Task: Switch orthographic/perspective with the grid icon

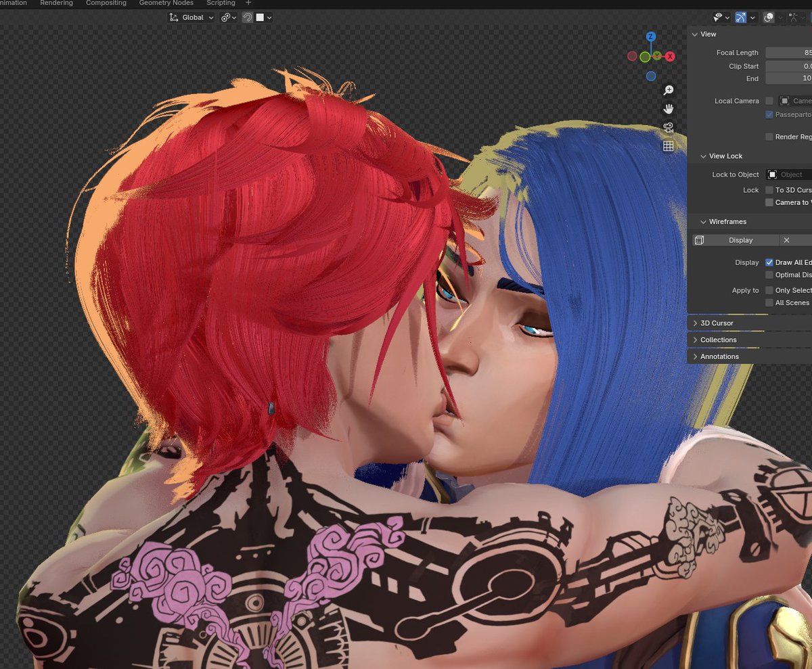Action: pos(669,146)
